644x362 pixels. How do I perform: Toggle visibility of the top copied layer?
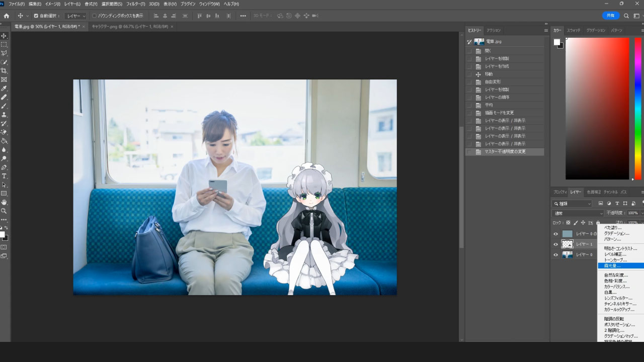pyautogui.click(x=556, y=234)
